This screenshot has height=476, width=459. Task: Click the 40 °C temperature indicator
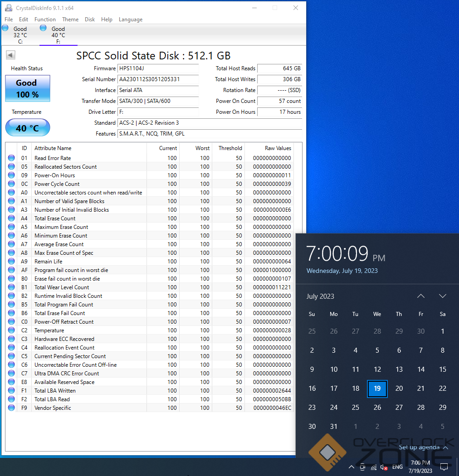[27, 128]
